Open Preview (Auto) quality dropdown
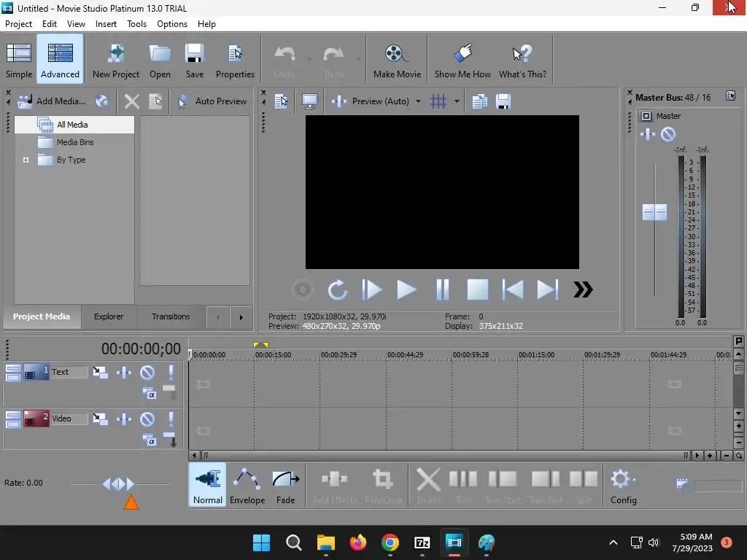This screenshot has height=560, width=747. [418, 101]
